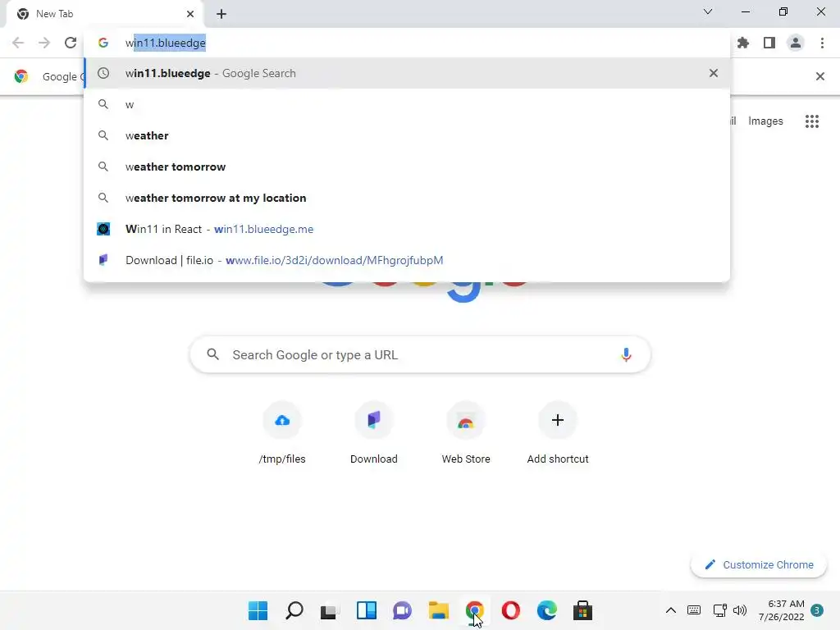
Task: Show hidden system tray icons
Action: pos(671,610)
